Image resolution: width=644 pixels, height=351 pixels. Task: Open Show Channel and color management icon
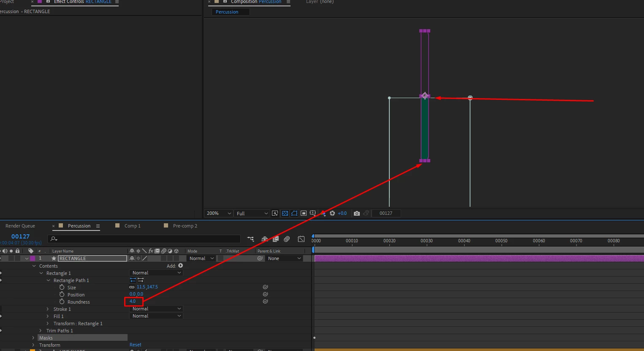click(x=323, y=213)
